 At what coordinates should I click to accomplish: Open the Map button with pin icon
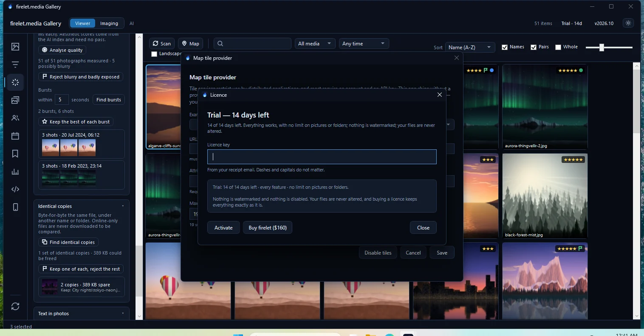(190, 44)
